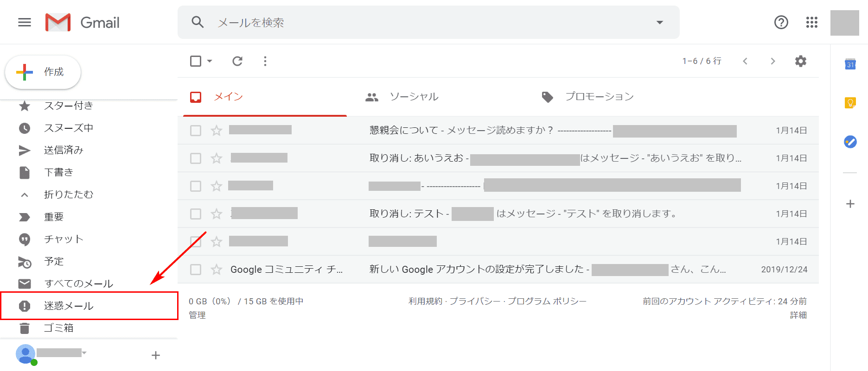Screen dimensions: 868x371
Task: Open the 取り消し: テスト email
Action: [x=498, y=214]
